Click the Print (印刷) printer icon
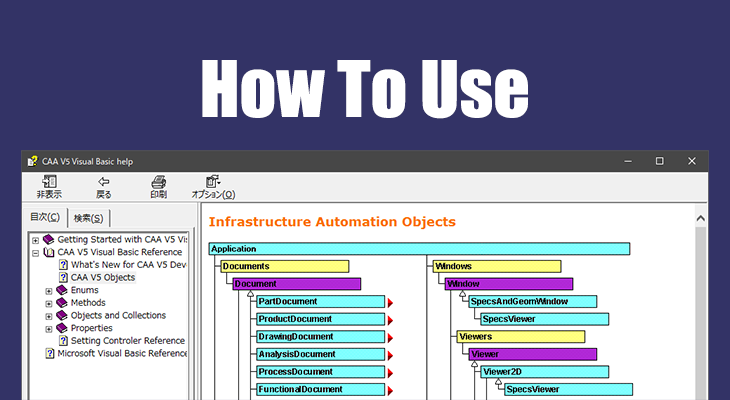 158,182
